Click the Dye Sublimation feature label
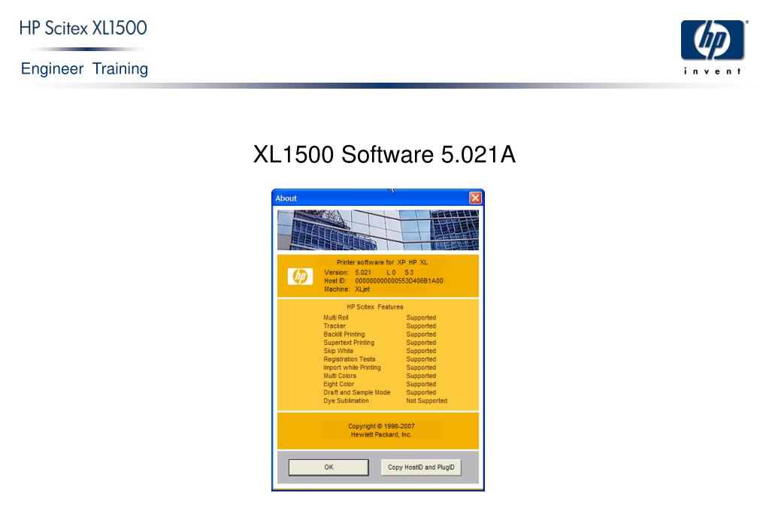The image size is (769, 532). pyautogui.click(x=346, y=401)
